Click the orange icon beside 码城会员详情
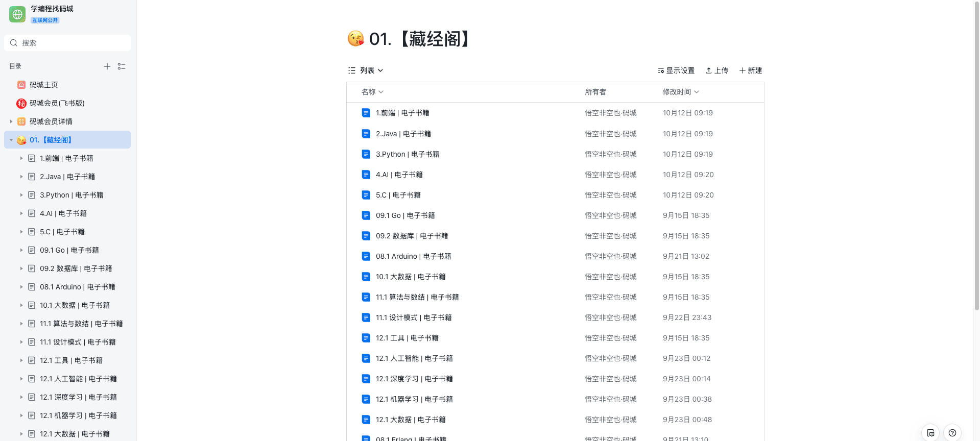The width and height of the screenshot is (980, 441). 21,121
